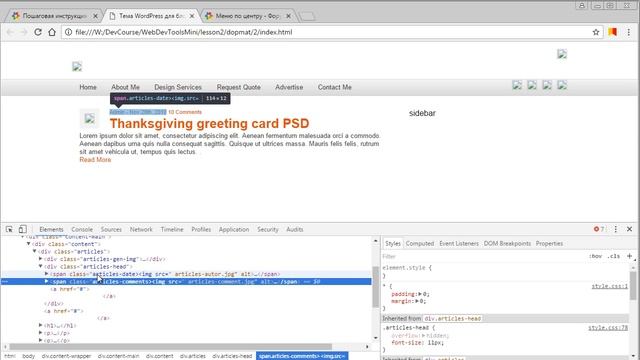Reload the page with the refresh icon
Image resolution: width=640 pixels, height=360 pixels.
point(38,32)
